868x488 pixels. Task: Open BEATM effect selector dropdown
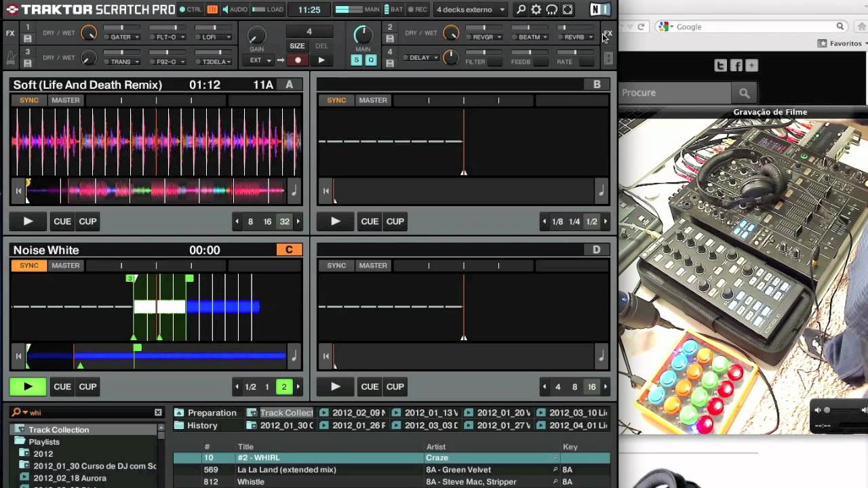pos(545,37)
